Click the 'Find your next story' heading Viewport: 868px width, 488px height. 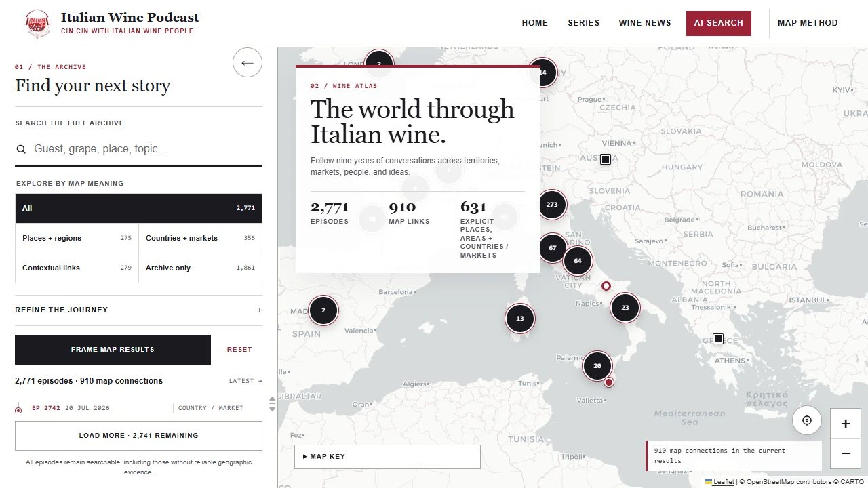[93, 86]
